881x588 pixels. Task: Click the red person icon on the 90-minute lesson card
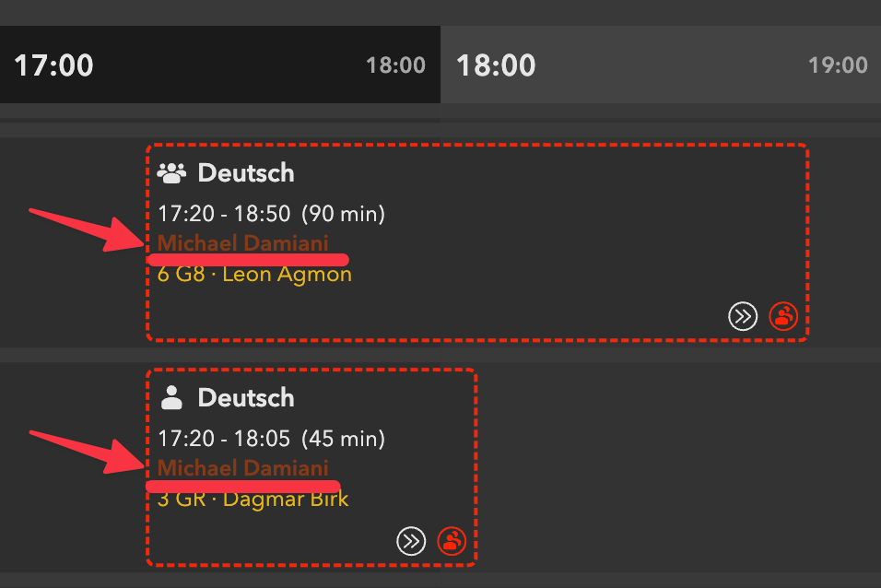(782, 317)
